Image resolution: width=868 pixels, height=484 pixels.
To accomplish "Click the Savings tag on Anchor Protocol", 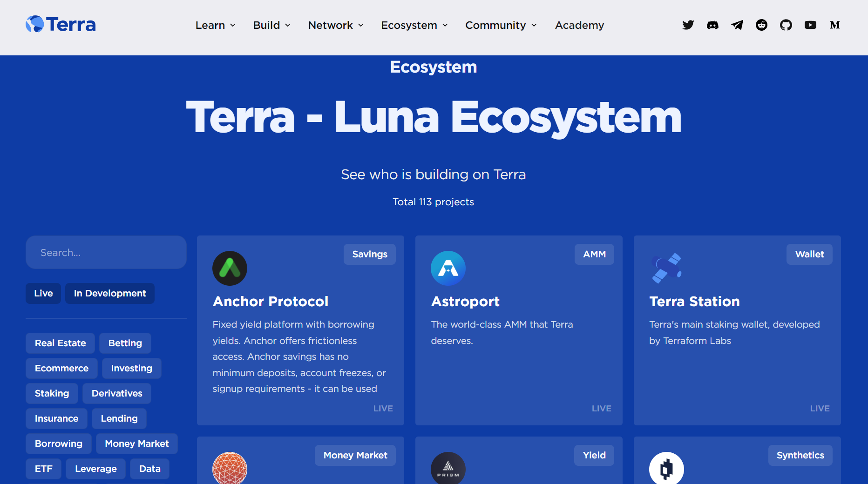I will click(370, 254).
